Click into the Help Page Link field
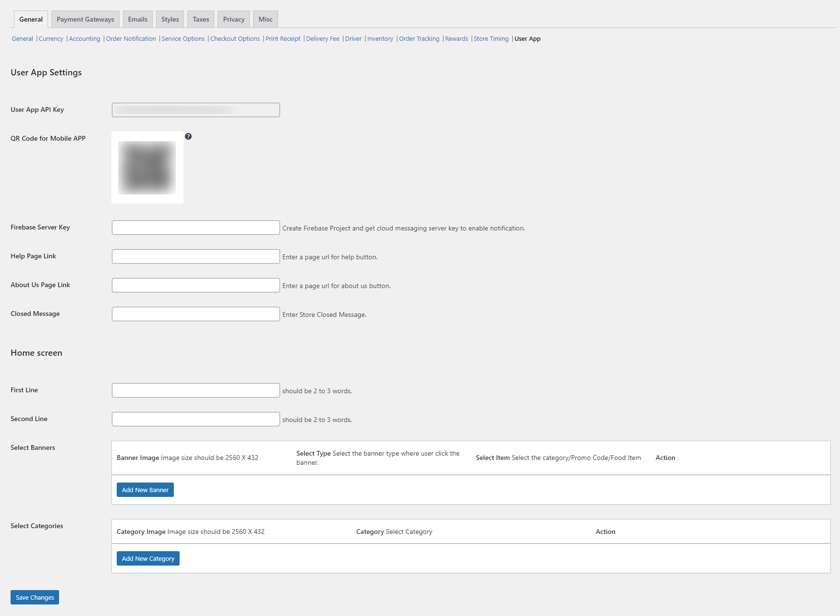The width and height of the screenshot is (840, 616). (195, 256)
